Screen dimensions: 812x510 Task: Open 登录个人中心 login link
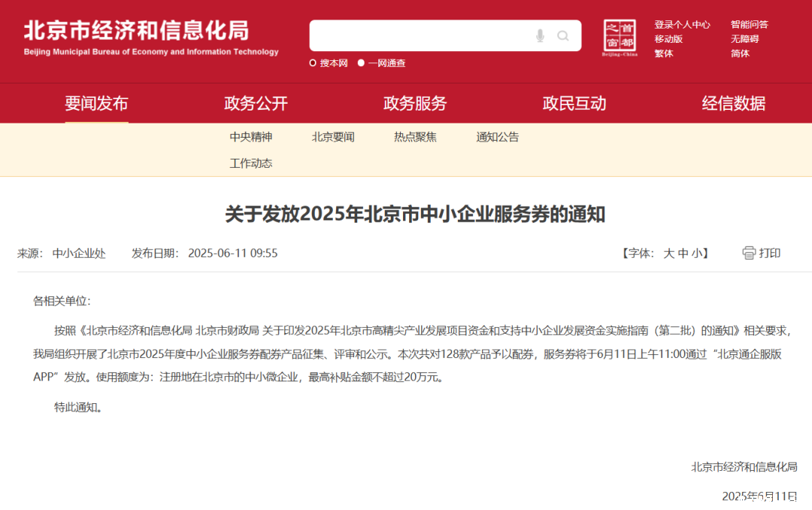point(682,25)
